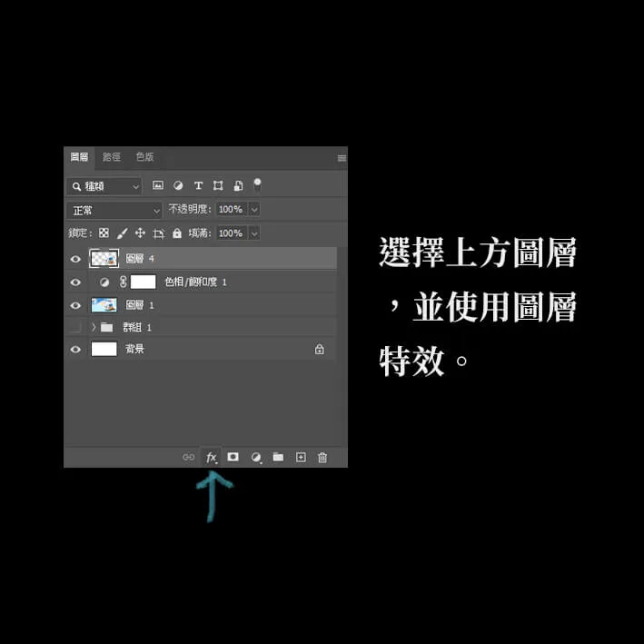The height and width of the screenshot is (644, 644).
Task: Switch to the 圖層 tab
Action: [79, 157]
